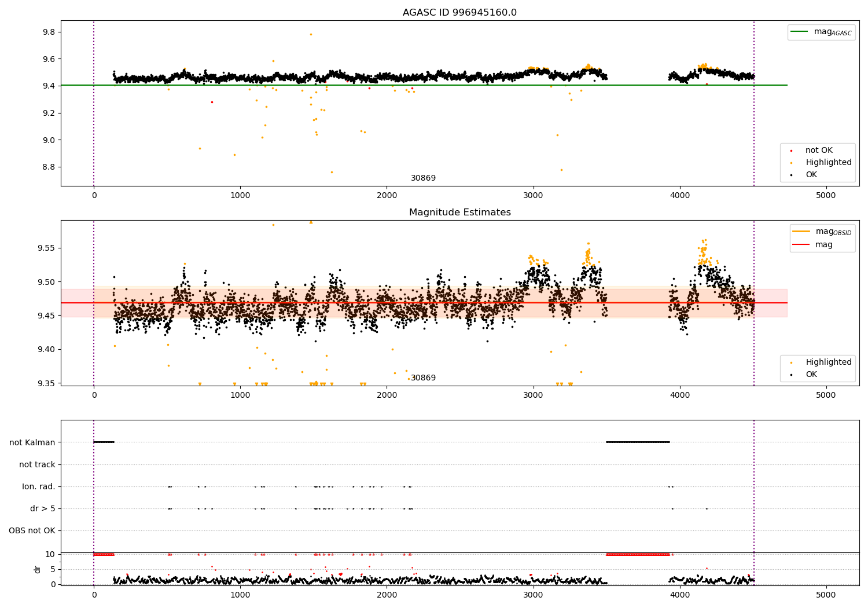Click the 30869 label in middle plot

[423, 378]
